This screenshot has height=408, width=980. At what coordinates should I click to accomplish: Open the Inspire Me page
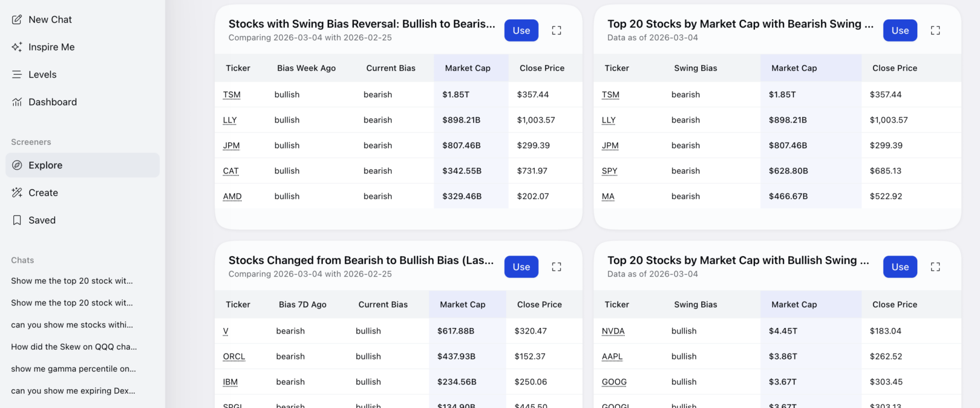(83, 47)
